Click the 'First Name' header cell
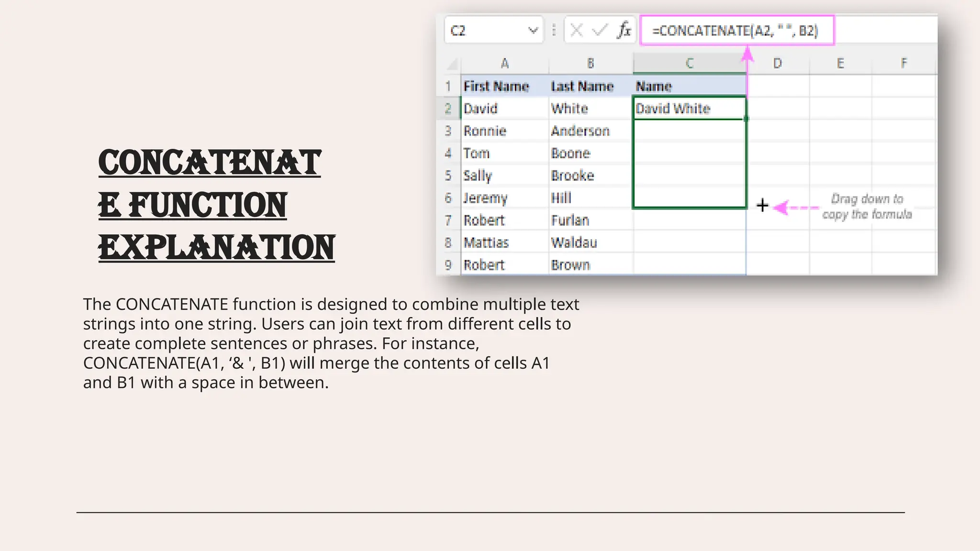The height and width of the screenshot is (551, 980). (505, 86)
